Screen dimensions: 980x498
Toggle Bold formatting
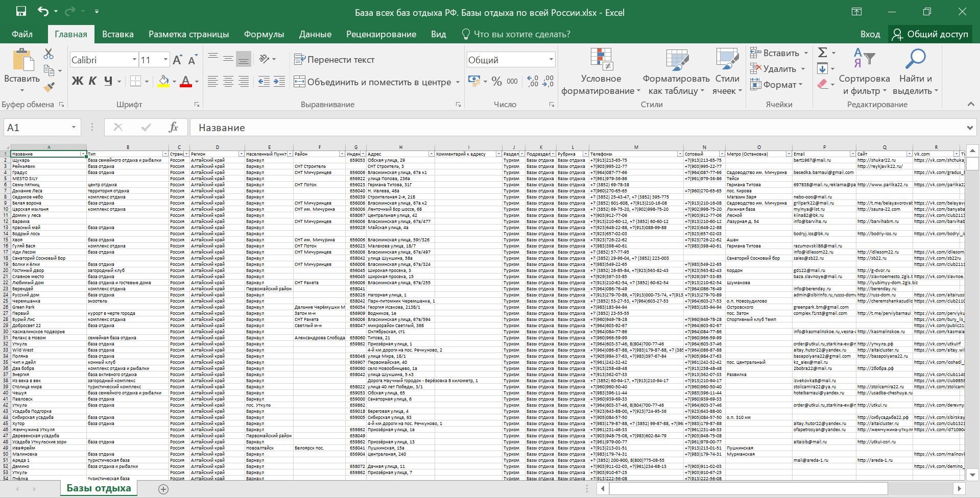tap(77, 81)
